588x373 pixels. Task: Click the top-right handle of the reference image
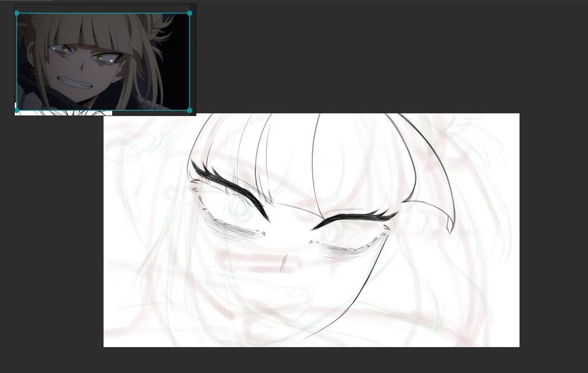(189, 13)
